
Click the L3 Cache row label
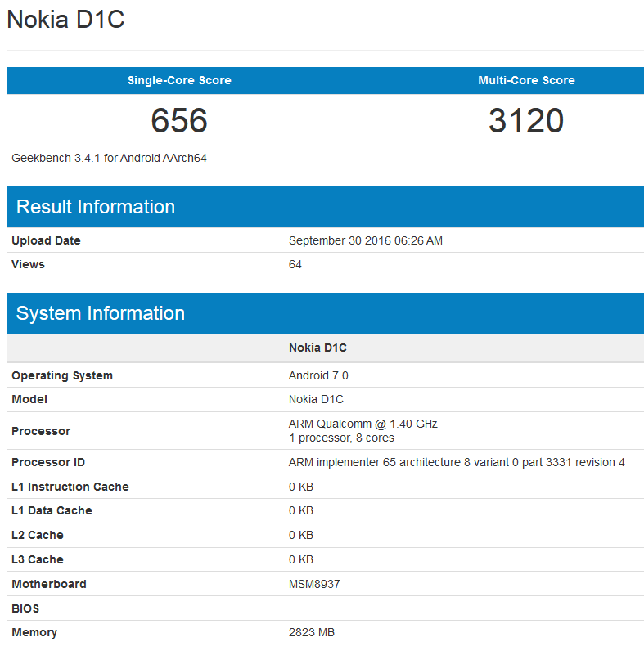(37, 559)
